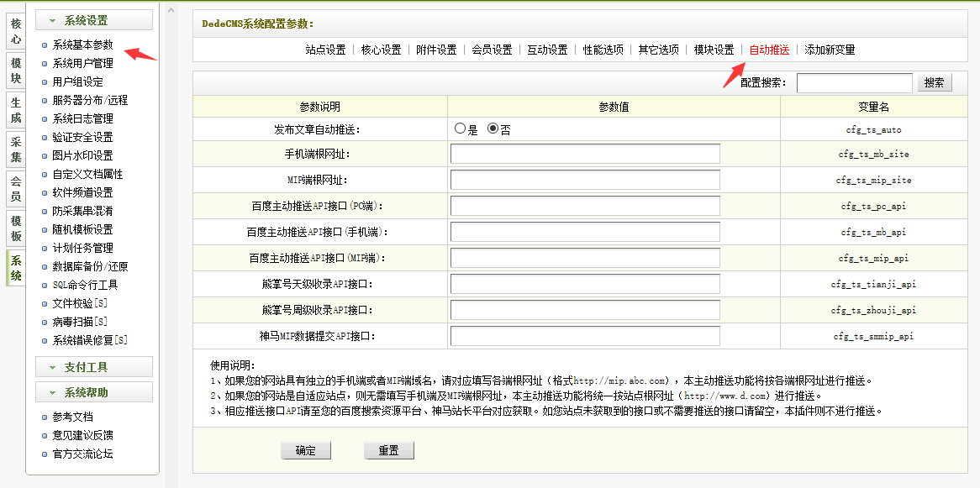
Task: Collapse the 系统设置 section header
Action: (x=94, y=20)
